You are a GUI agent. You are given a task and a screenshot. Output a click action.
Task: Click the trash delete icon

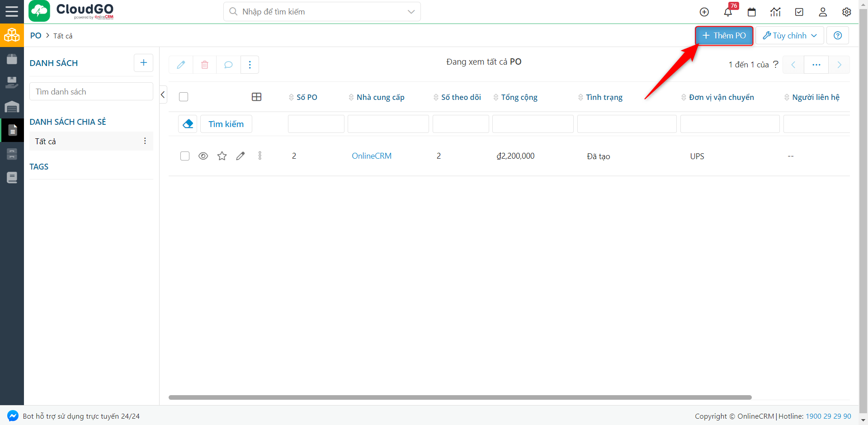(205, 65)
